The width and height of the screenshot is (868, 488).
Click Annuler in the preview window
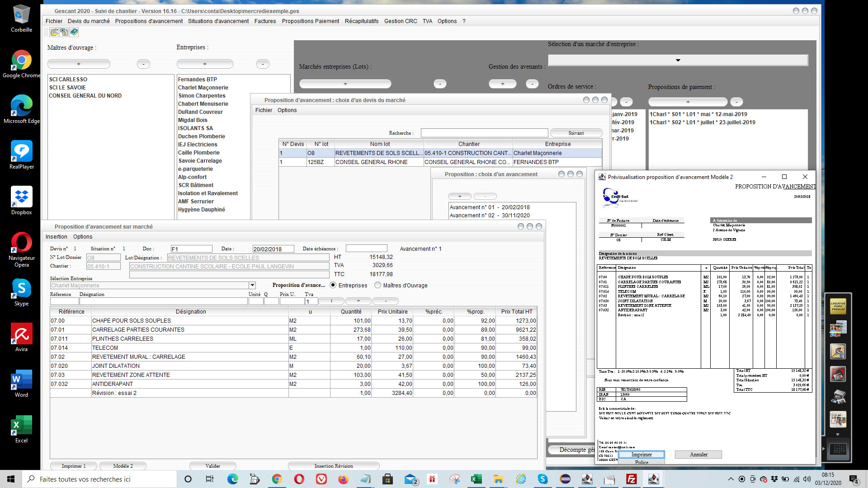tap(698, 455)
